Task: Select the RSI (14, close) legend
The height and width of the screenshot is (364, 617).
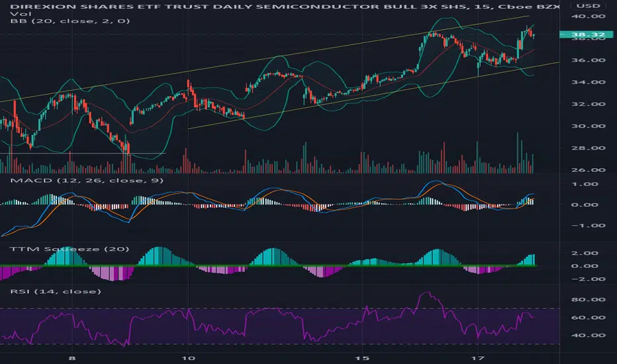Action: (x=56, y=291)
